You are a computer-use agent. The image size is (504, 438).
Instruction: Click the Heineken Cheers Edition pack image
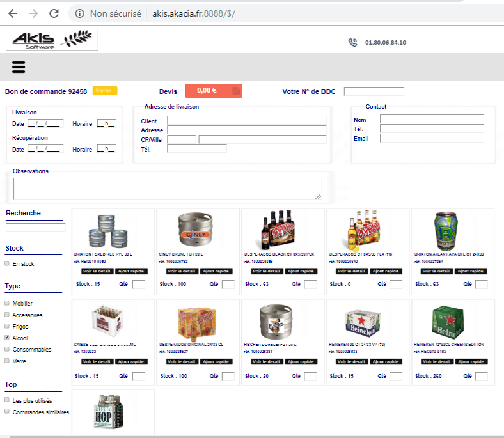pos(452,320)
